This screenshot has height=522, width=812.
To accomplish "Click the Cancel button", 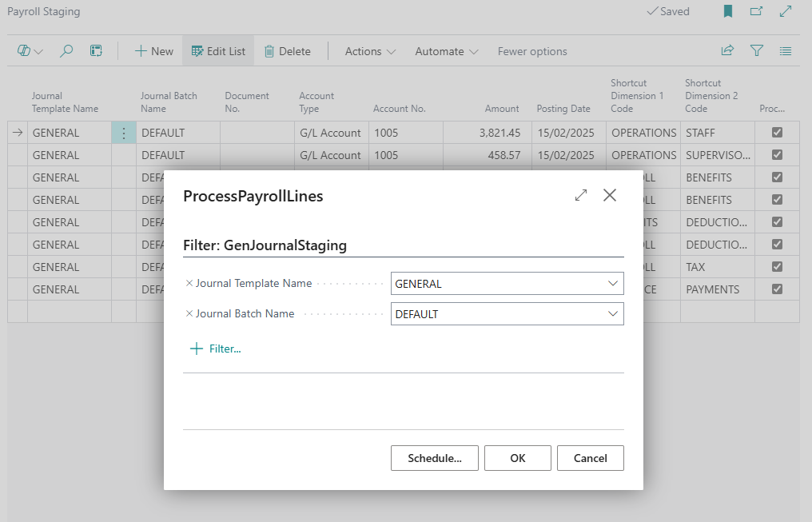I will (591, 458).
